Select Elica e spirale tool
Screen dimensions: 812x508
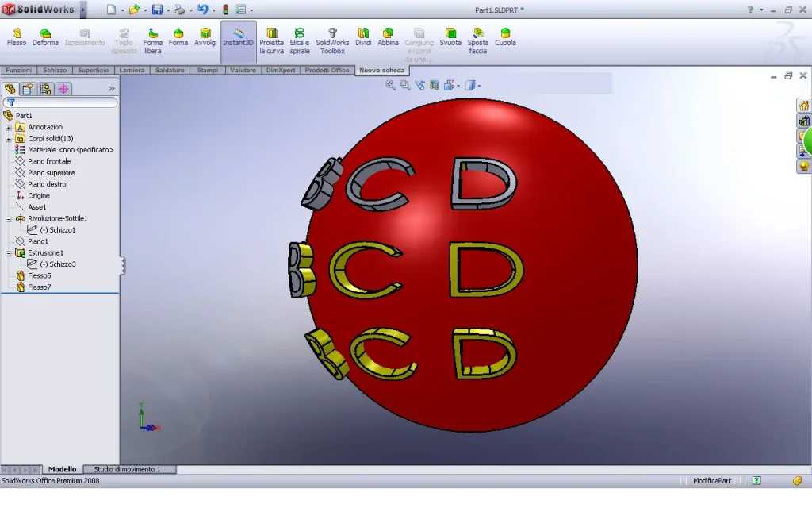(300, 41)
